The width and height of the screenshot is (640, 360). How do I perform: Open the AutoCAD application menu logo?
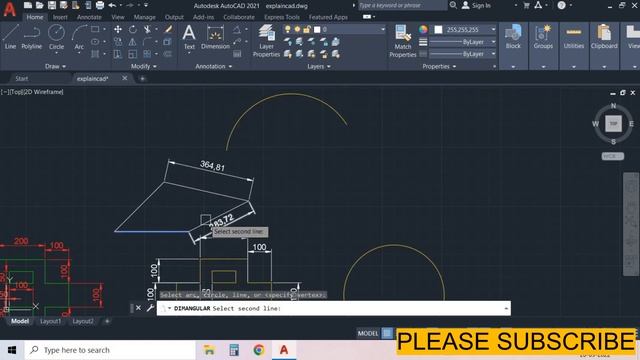click(9, 9)
